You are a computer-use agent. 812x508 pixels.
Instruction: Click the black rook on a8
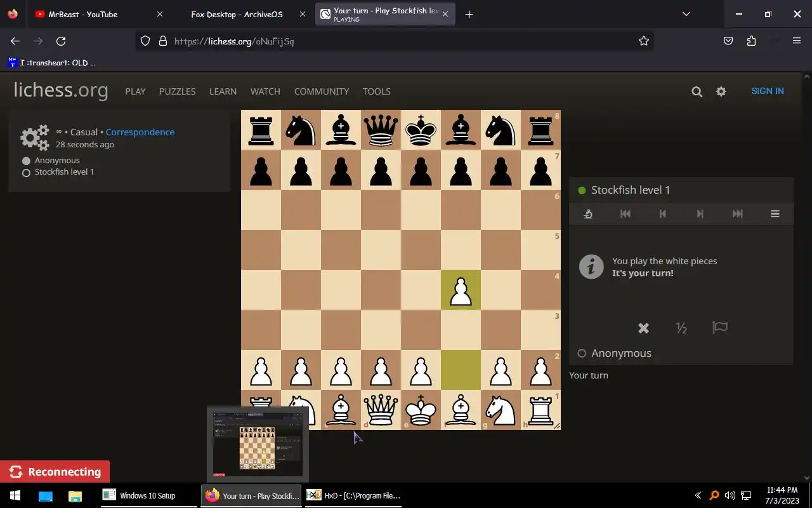pos(261,130)
